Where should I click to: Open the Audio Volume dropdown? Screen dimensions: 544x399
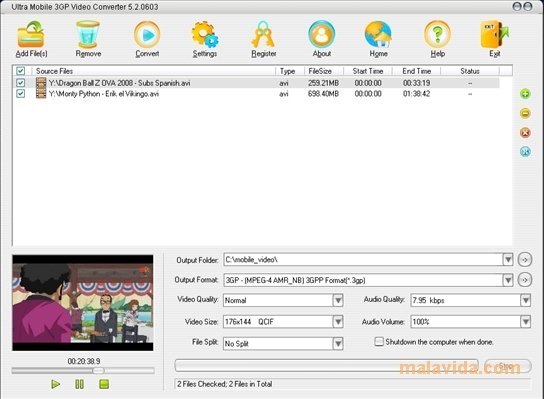526,322
